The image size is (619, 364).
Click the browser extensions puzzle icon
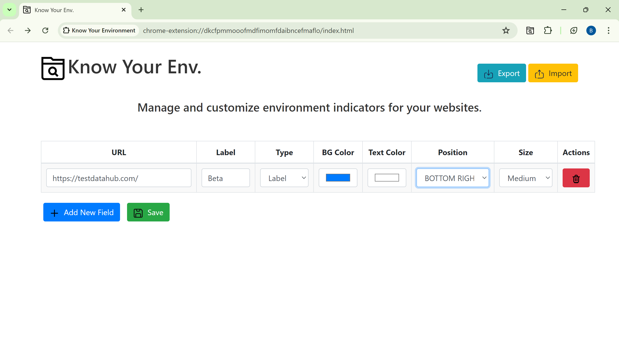547,30
